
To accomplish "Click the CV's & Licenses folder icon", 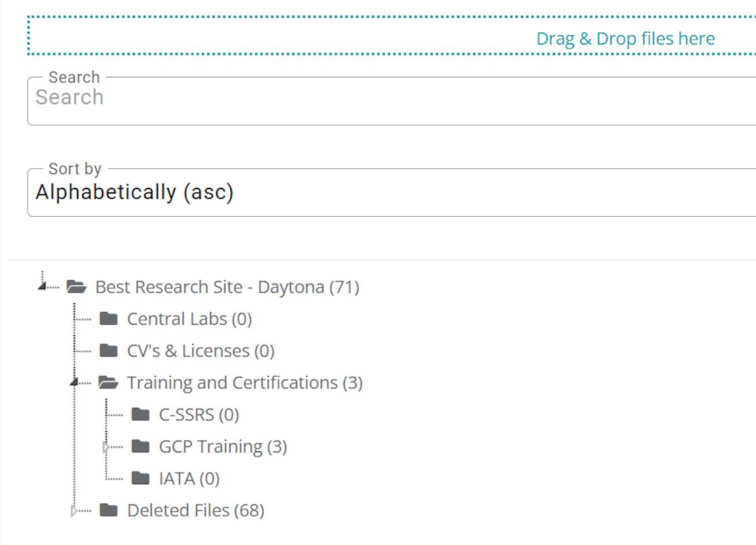I will (109, 351).
